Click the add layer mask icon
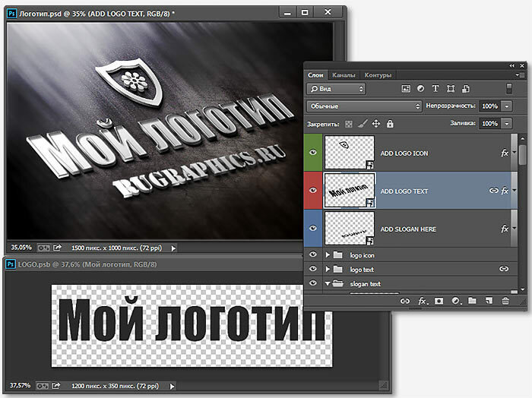This screenshot has height=398, width=532. tap(439, 302)
